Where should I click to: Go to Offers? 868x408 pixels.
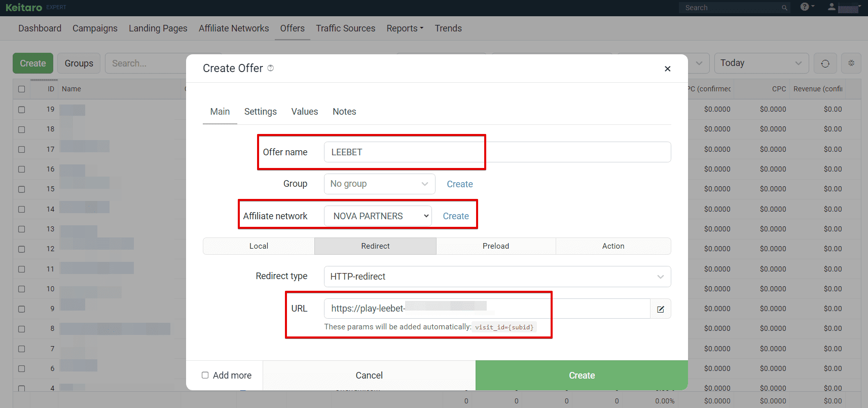293,28
